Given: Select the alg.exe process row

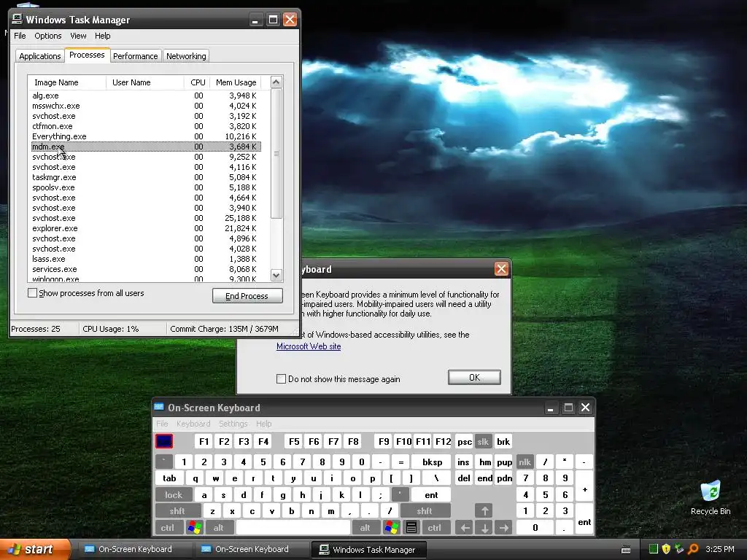Looking at the screenshot, I should pyautogui.click(x=146, y=96).
